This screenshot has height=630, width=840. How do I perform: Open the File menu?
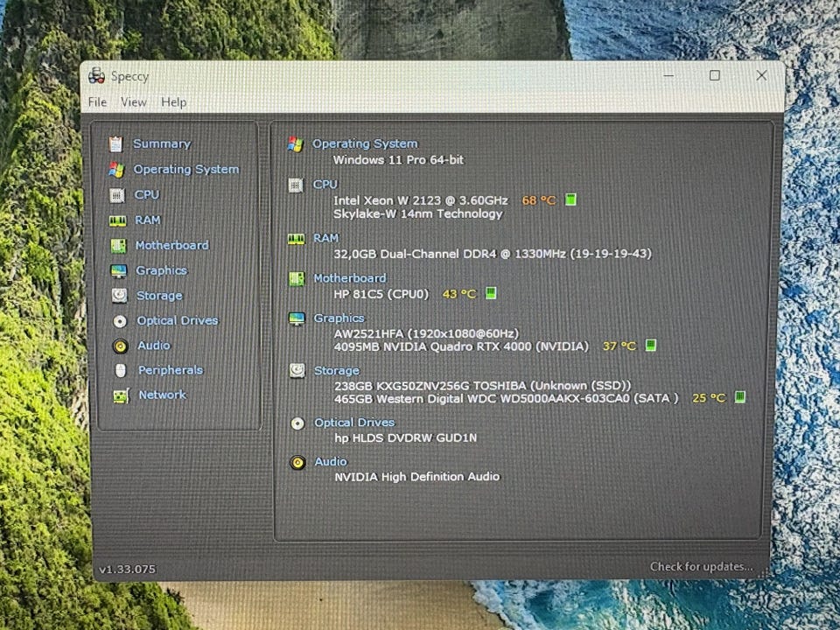click(x=97, y=101)
